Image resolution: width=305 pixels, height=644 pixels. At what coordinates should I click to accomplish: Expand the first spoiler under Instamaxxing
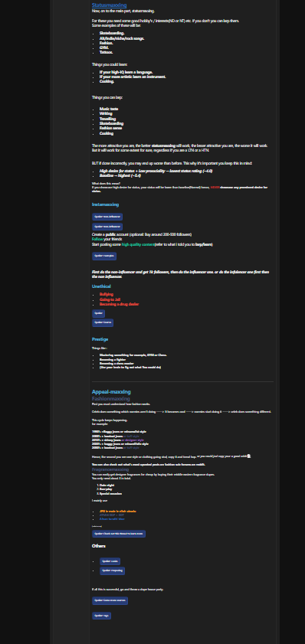107,217
